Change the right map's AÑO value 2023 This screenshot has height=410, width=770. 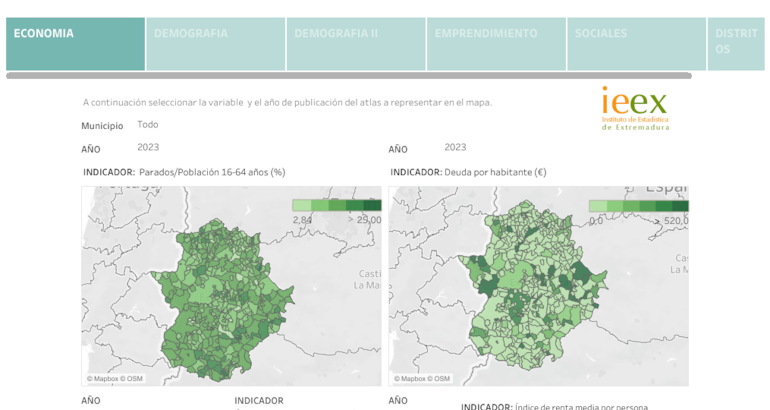(455, 147)
